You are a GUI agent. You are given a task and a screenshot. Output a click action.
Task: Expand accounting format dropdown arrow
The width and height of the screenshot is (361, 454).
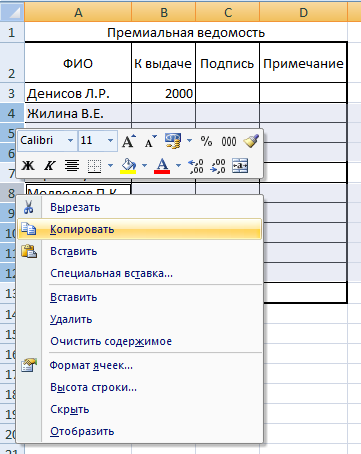[x=189, y=141]
